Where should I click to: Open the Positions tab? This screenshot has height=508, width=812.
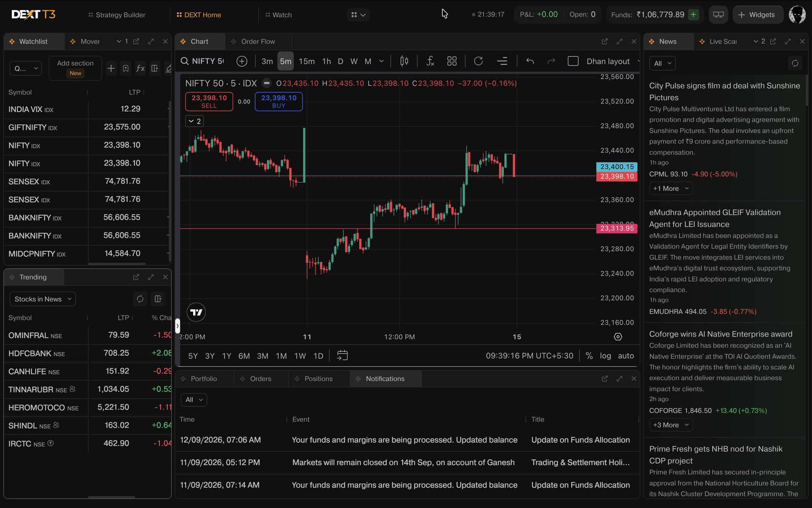(x=318, y=378)
